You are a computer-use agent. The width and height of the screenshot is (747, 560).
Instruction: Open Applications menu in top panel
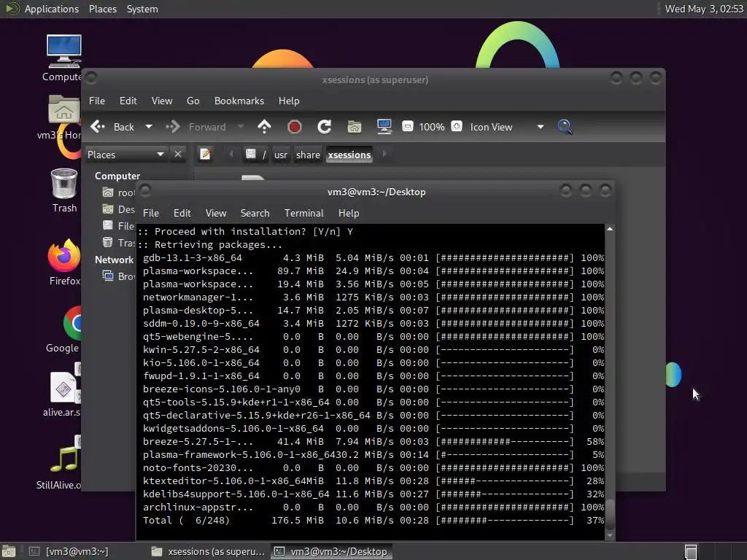click(52, 9)
